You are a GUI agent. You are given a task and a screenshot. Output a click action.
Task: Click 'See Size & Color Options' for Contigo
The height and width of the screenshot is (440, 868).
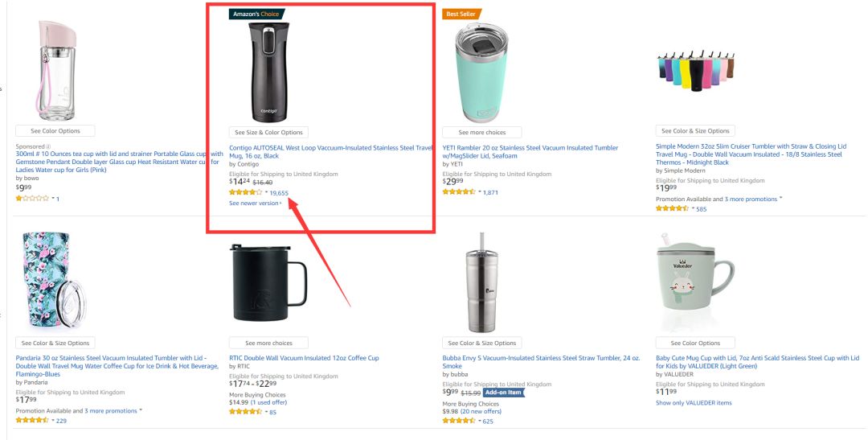coord(268,133)
